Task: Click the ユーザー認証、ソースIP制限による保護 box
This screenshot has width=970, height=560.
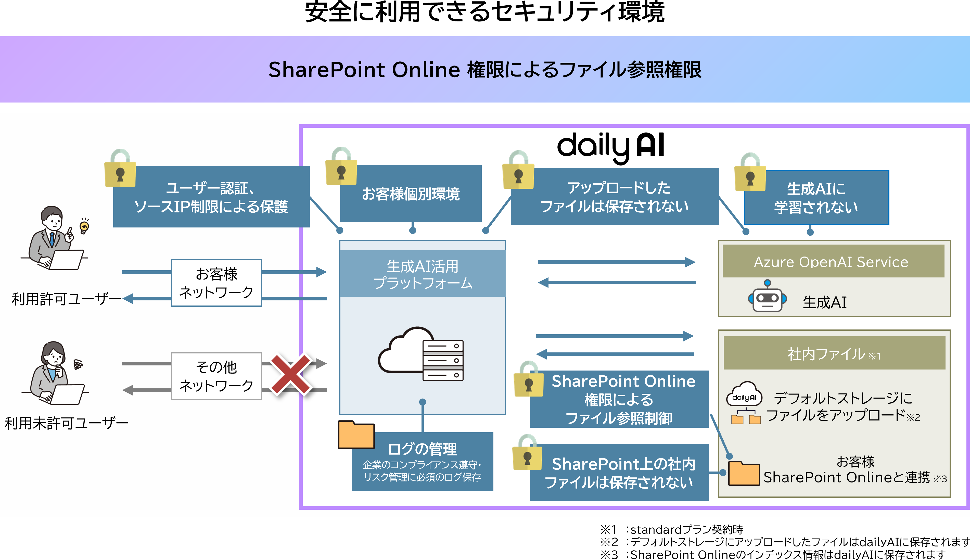Action: 211,197
